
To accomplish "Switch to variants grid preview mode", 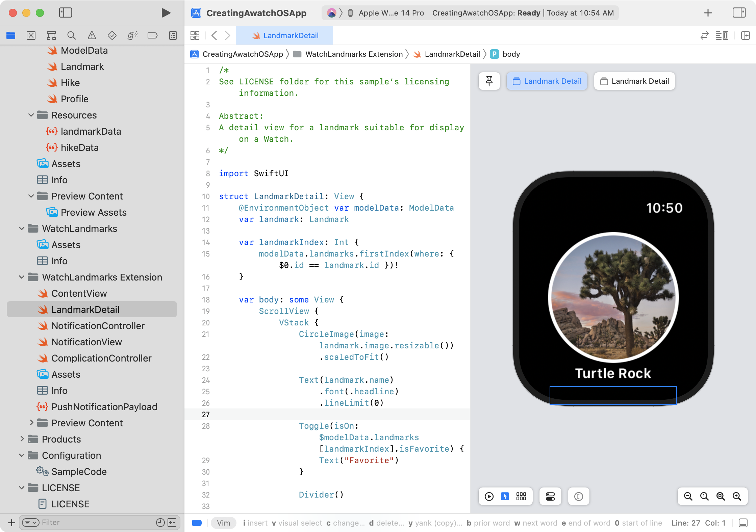I will coord(521,496).
